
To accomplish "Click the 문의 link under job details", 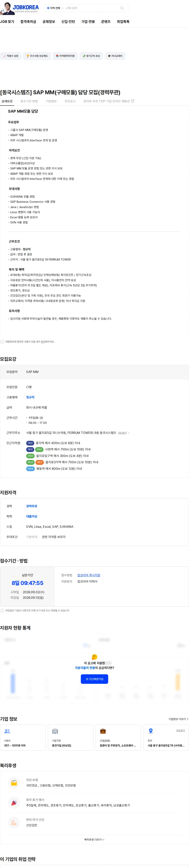I will pos(43,342).
